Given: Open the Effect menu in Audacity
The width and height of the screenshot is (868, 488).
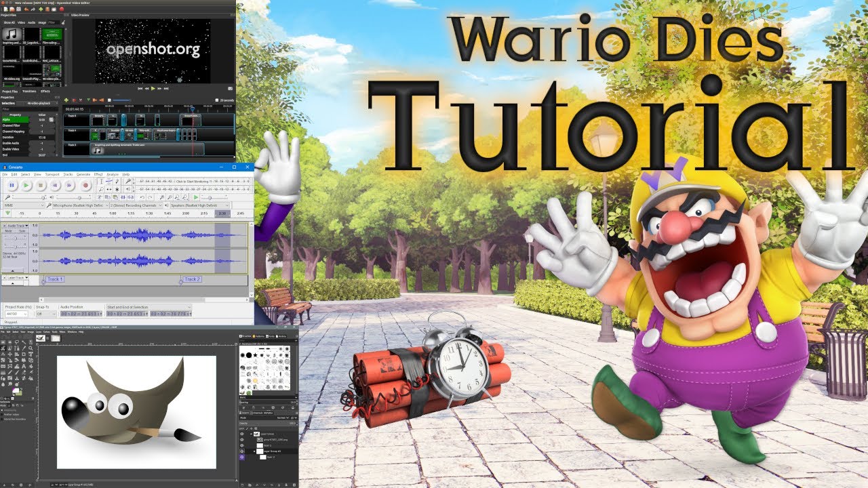Looking at the screenshot, I should click(x=98, y=174).
